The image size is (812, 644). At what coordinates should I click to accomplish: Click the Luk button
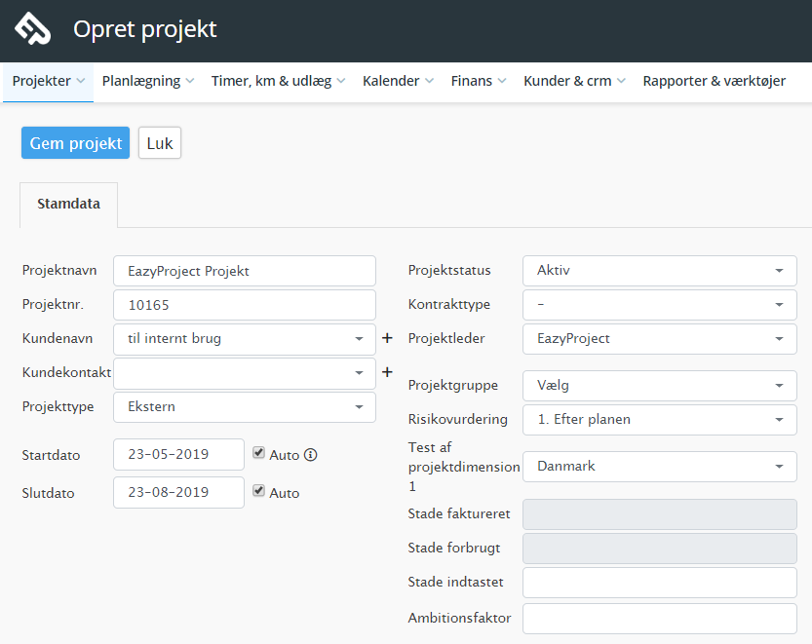pyautogui.click(x=160, y=143)
